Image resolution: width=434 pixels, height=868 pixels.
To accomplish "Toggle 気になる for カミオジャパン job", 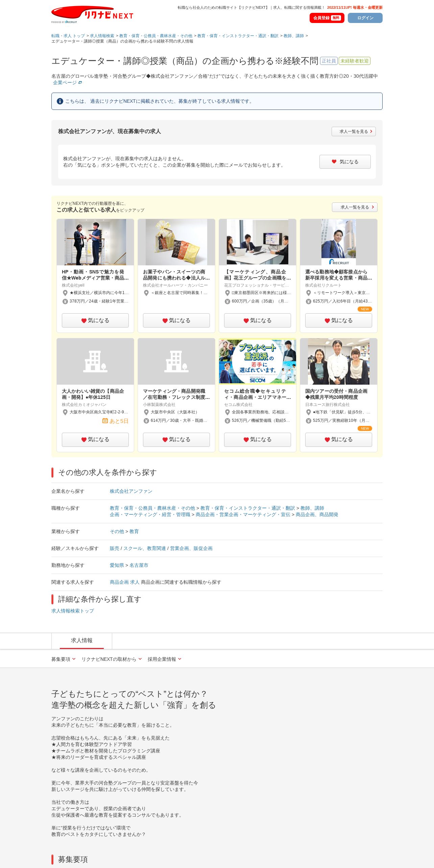I will pyautogui.click(x=95, y=439).
